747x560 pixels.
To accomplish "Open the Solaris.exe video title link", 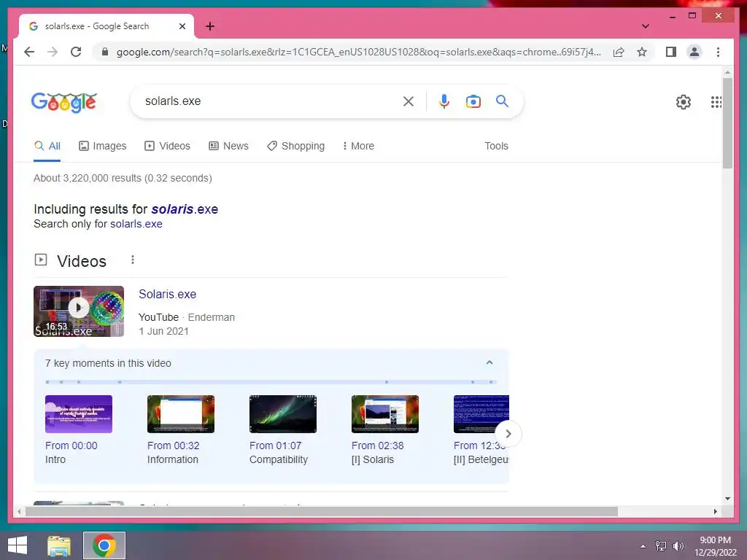I will tap(167, 295).
